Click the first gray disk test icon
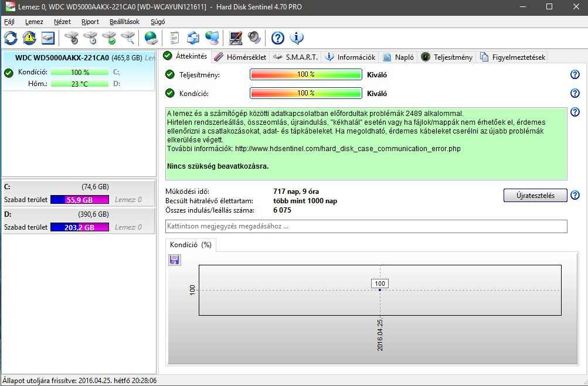Image resolution: width=588 pixels, height=386 pixels. (72, 38)
